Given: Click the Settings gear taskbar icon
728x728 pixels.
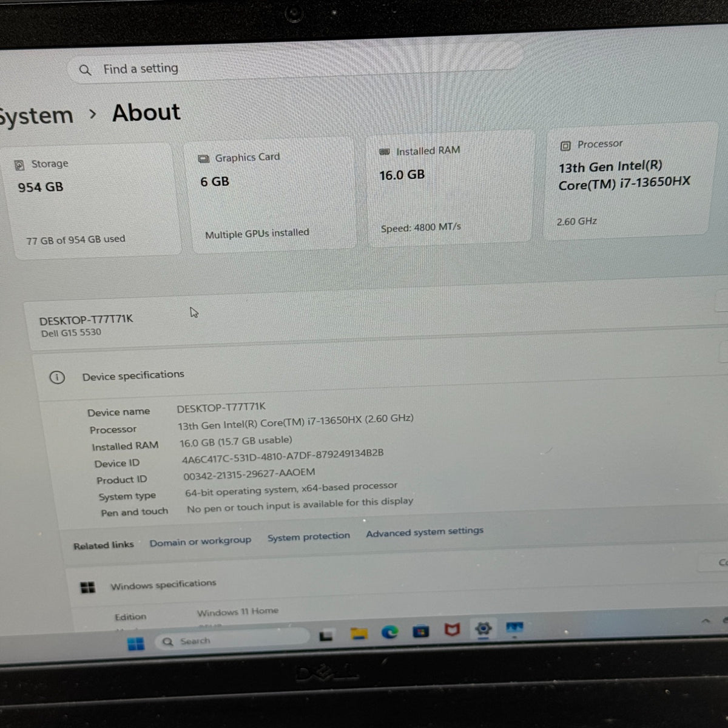Looking at the screenshot, I should tap(483, 629).
